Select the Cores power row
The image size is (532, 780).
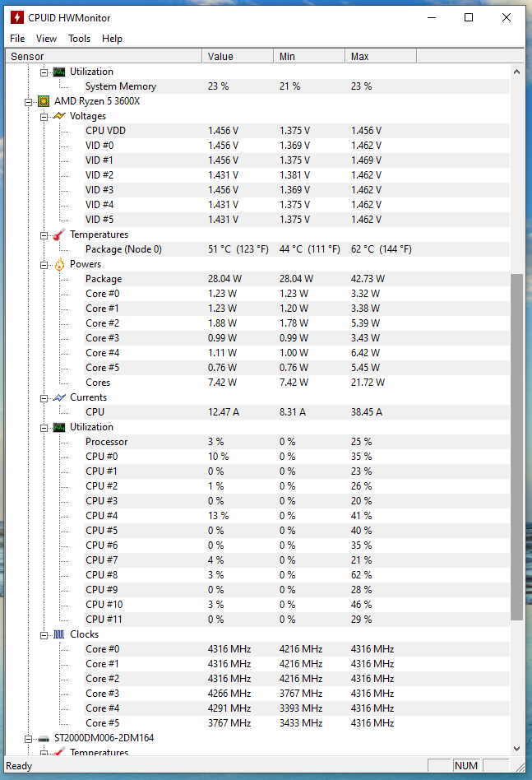click(x=297, y=383)
